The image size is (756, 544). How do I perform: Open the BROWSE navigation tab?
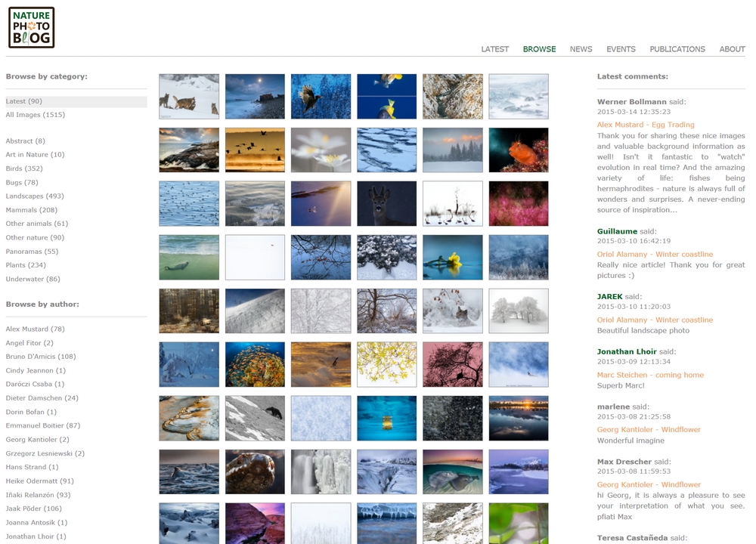(539, 49)
